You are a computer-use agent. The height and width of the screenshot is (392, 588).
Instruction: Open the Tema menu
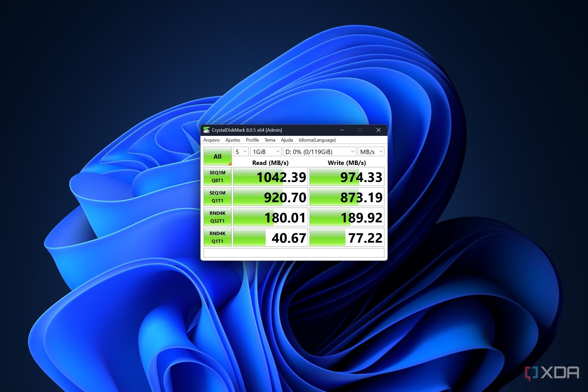click(270, 140)
